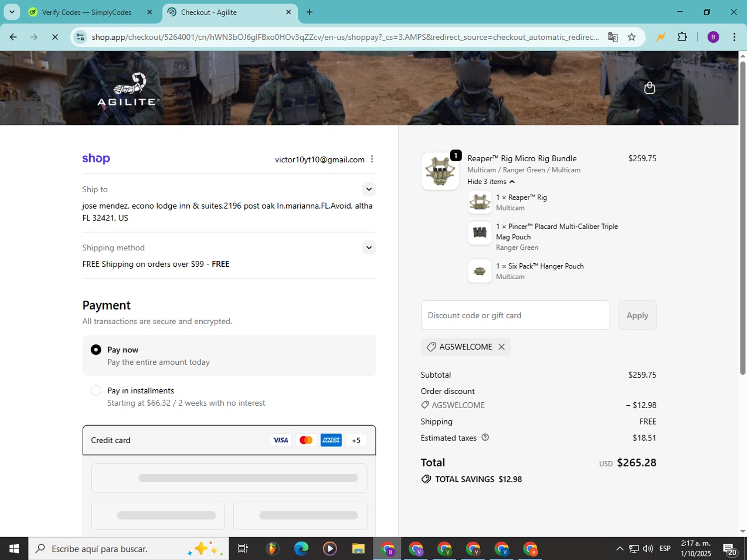Remove the AG5WELCOME discount code tag
Viewport: 747px width, 560px height.
point(501,347)
